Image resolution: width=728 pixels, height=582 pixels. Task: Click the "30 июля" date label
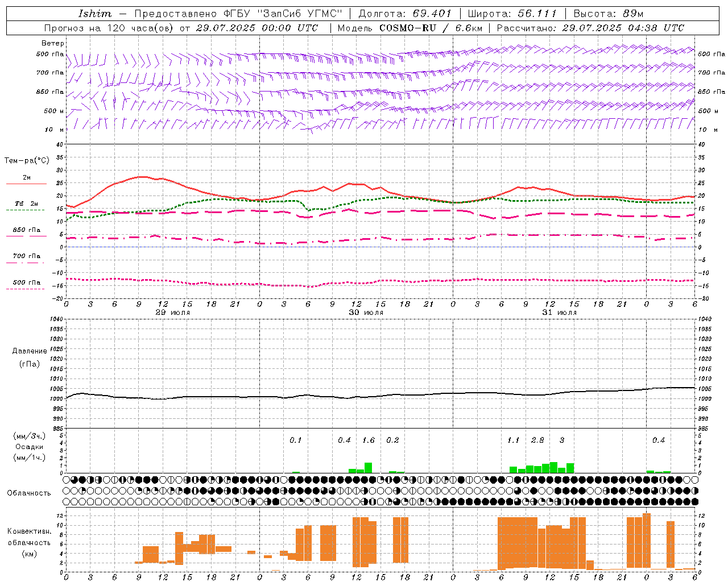pos(366,313)
